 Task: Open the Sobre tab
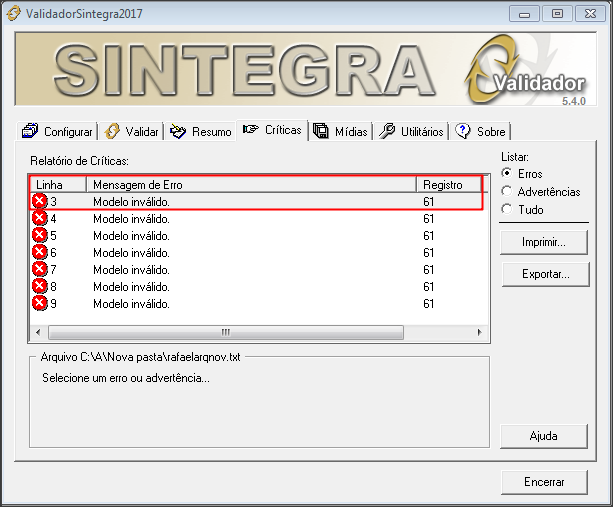(480, 131)
